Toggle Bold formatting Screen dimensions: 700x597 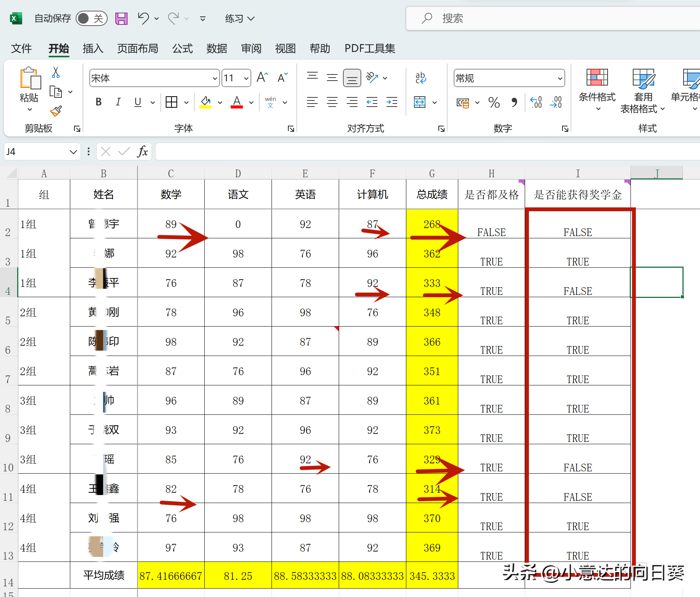pyautogui.click(x=99, y=102)
